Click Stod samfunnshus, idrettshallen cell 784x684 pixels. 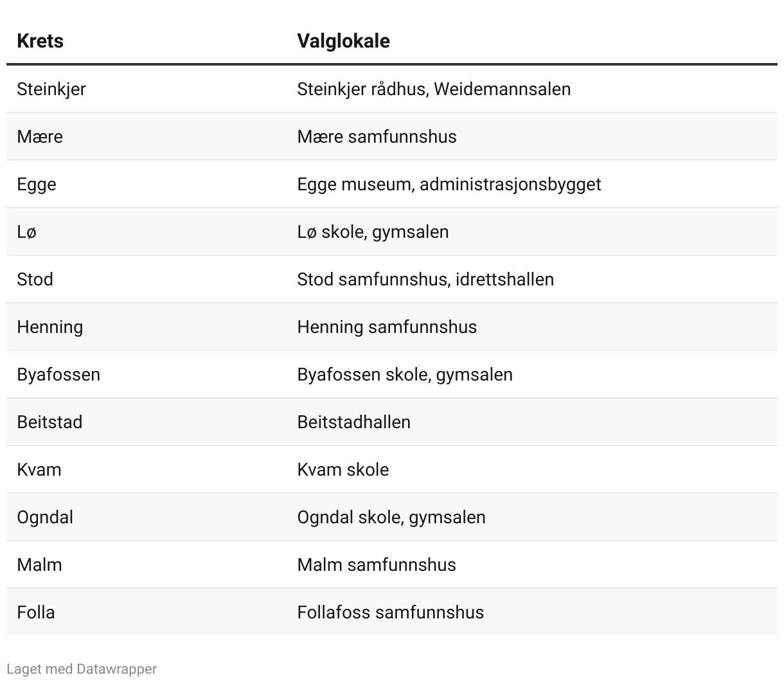pyautogui.click(x=425, y=279)
